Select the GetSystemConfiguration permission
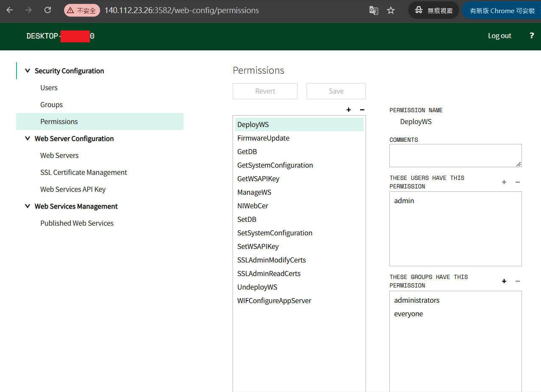Screen dimensions: 541x392 pyautogui.click(x=299, y=165)
